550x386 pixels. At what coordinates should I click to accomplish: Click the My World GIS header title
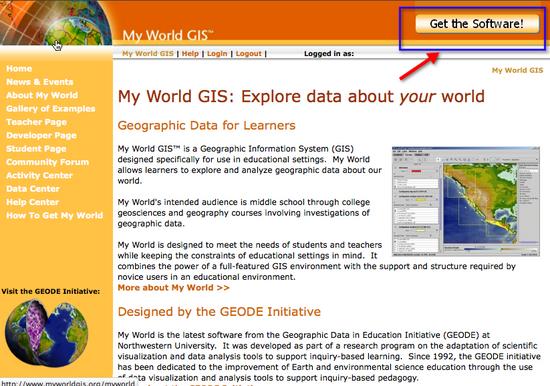(x=167, y=35)
